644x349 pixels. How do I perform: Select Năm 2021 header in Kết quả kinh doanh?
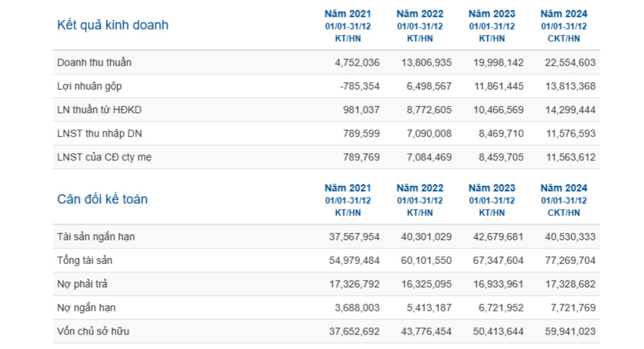point(348,14)
